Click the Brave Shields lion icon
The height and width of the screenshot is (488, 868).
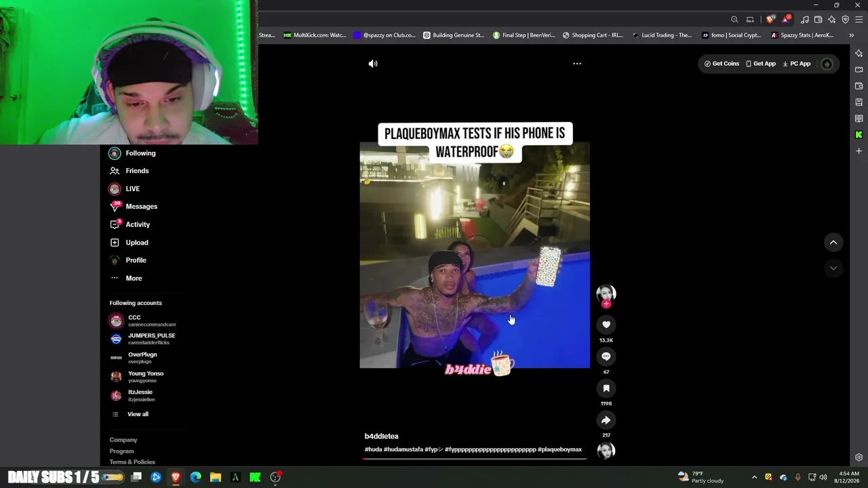tap(770, 20)
